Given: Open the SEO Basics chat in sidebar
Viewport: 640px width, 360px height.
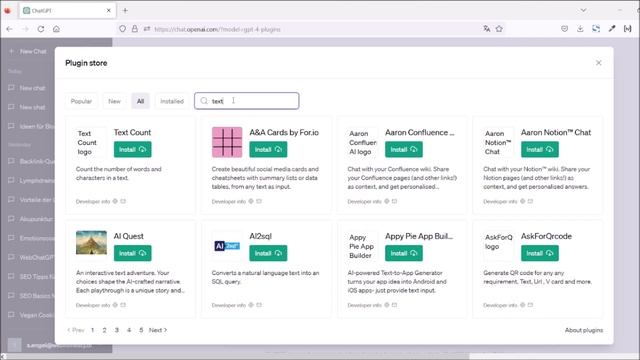Looking at the screenshot, I should (x=31, y=296).
